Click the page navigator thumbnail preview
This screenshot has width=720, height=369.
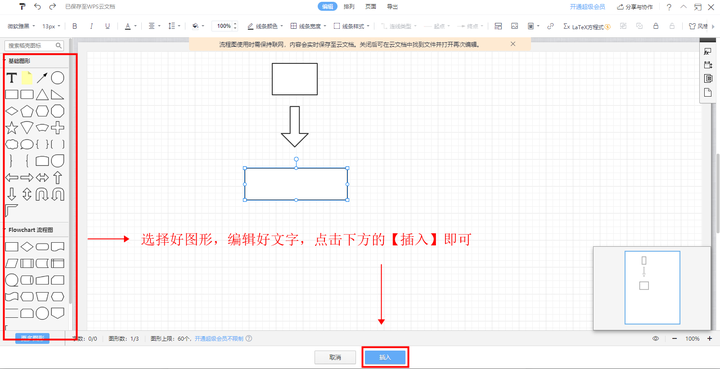[652, 288]
